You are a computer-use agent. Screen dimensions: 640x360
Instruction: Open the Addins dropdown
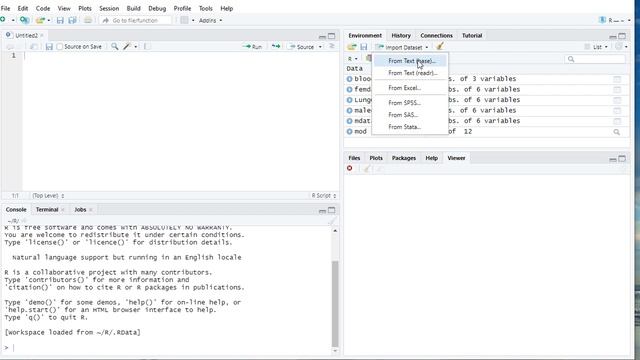point(211,20)
